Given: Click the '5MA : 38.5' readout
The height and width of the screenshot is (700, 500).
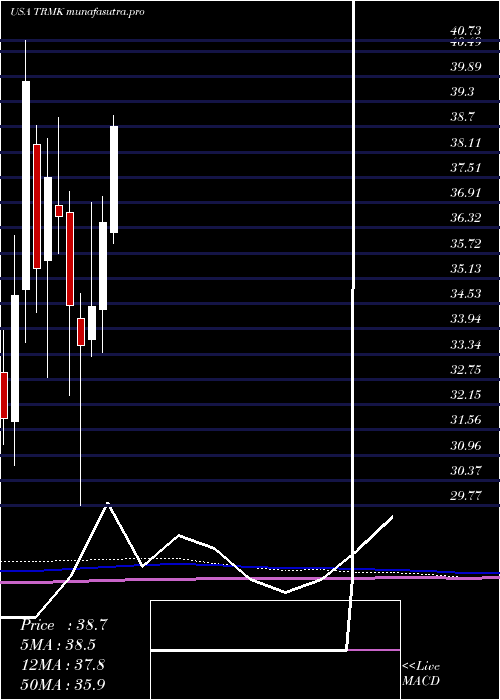Looking at the screenshot, I should 58,645.
